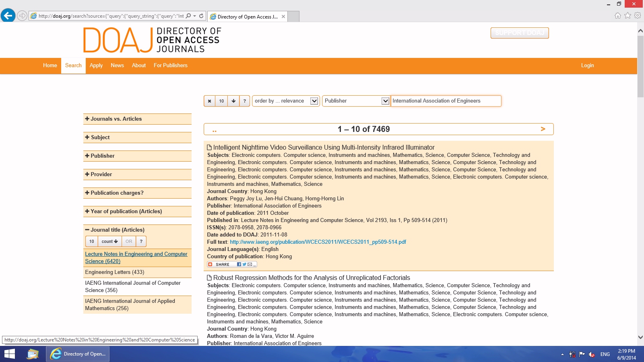Click the document icon beside 'Intelligent Nighttime Video Surveillance'
Image resolution: width=644 pixels, height=362 pixels.
coord(209,148)
